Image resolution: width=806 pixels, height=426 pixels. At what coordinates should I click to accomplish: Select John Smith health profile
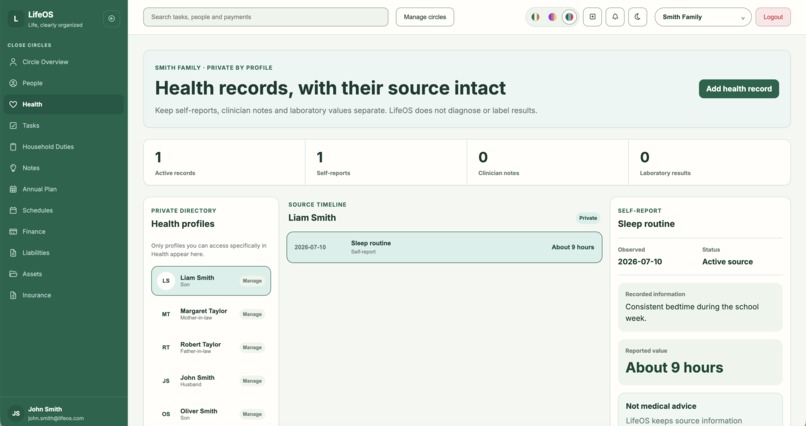(x=211, y=381)
